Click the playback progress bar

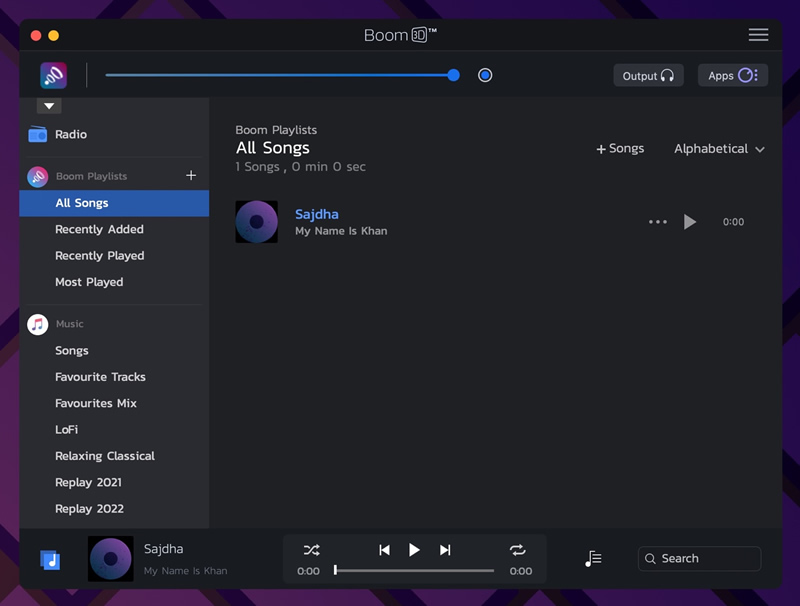coord(414,570)
